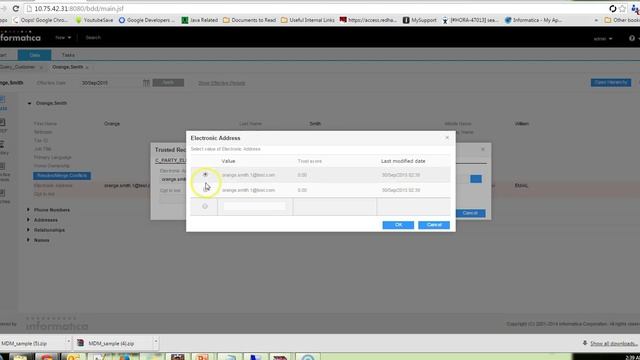The height and width of the screenshot is (360, 640).
Task: Open MDM_sample (4).zip download options arrow
Action: click(x=156, y=341)
